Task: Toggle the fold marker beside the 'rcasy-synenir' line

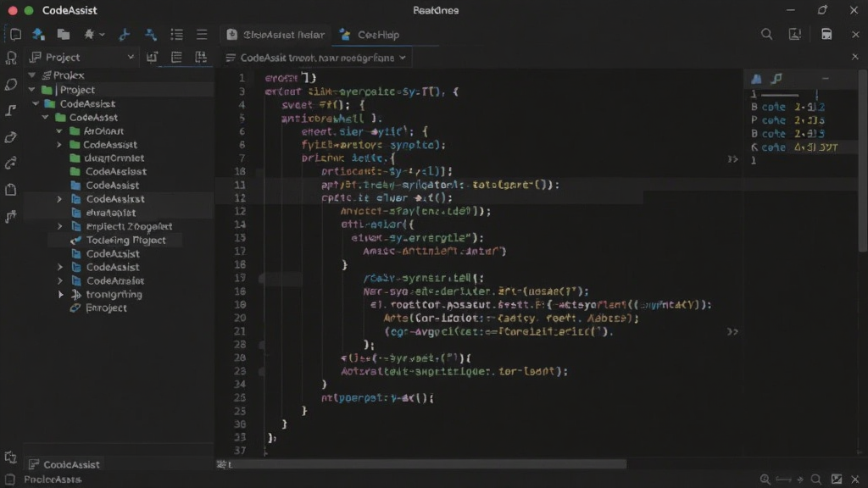Action: [263, 278]
